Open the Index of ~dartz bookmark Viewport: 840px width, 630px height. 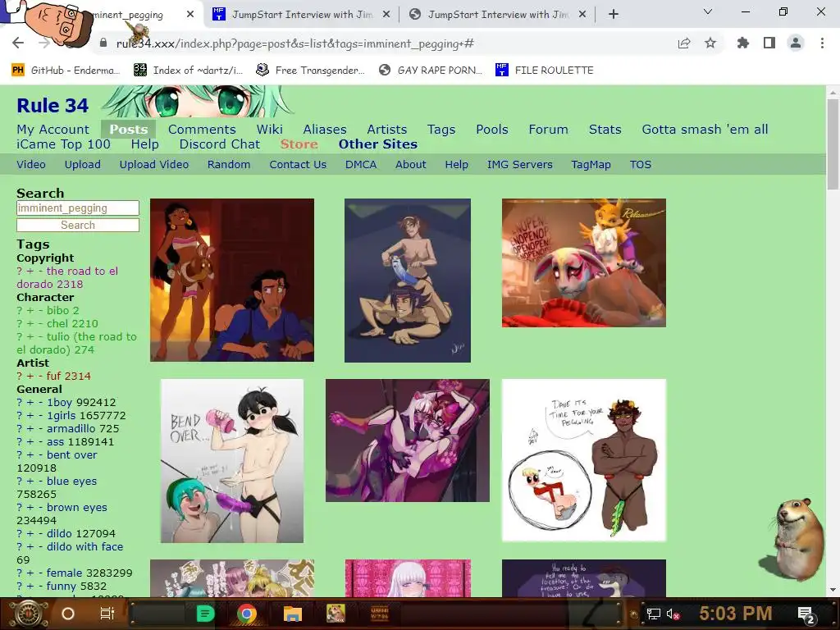coord(188,71)
